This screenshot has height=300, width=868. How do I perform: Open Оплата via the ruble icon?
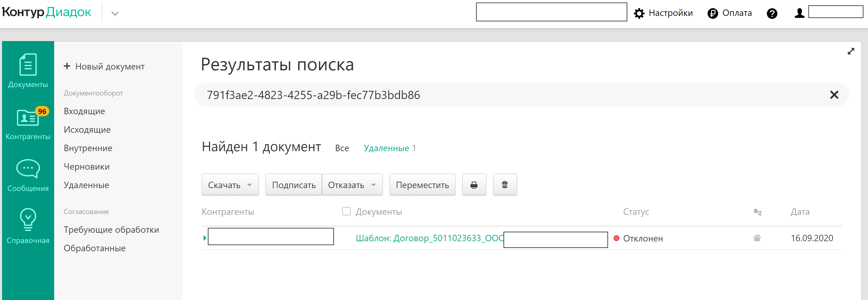[x=713, y=13]
